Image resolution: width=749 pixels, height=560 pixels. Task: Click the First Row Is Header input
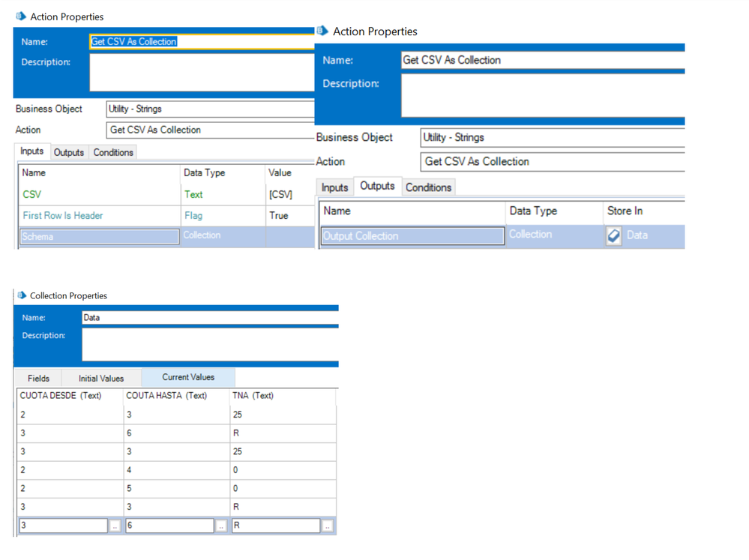click(x=63, y=215)
